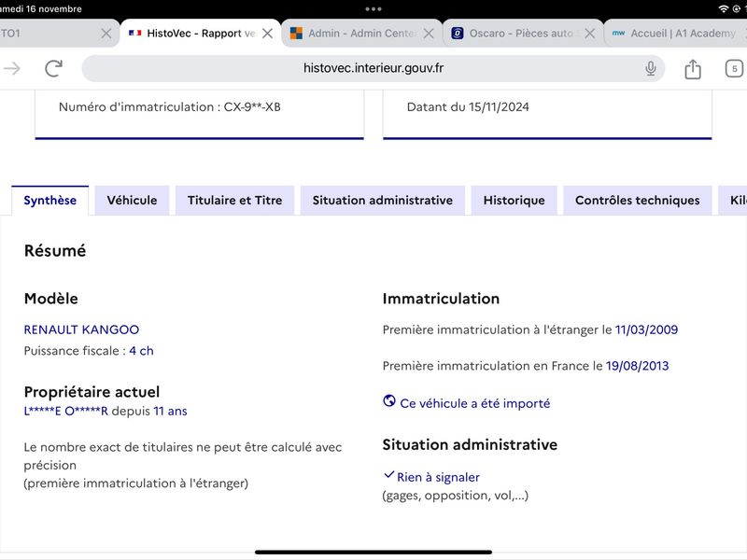Image resolution: width=747 pixels, height=560 pixels.
Task: Select the RENAULT KANGOO model text
Action: point(81,329)
